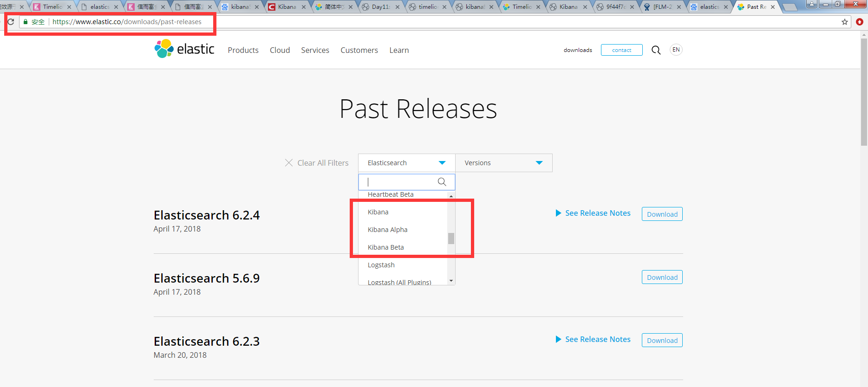Click the play arrow beside Elasticsearch 6.2.4 release notes

[559, 213]
